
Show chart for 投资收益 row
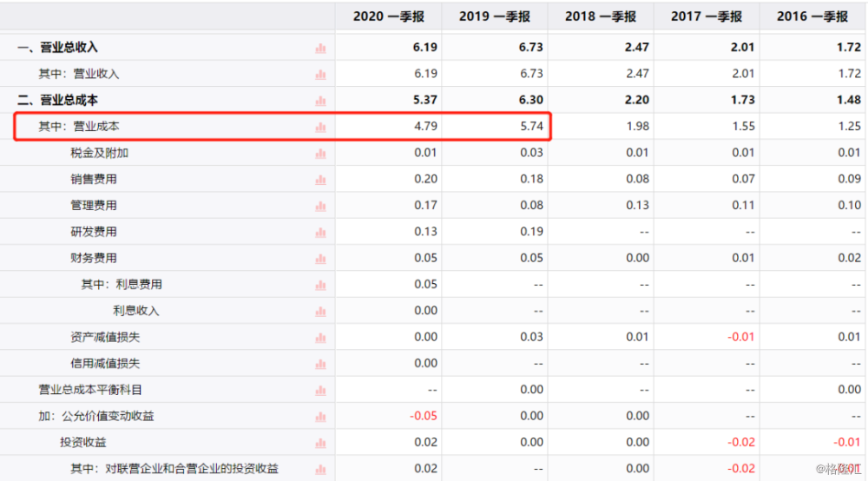[320, 443]
